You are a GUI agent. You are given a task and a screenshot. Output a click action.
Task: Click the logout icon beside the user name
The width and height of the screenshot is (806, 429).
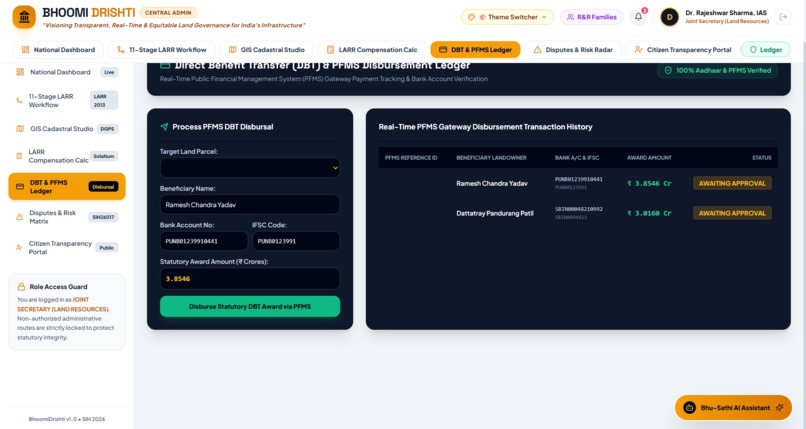783,17
